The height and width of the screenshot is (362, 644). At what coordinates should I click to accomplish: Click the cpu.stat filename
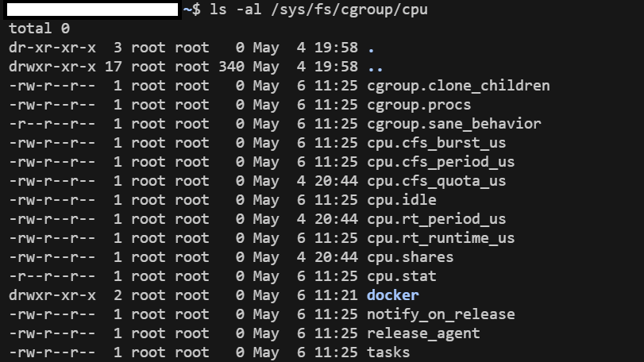click(401, 276)
